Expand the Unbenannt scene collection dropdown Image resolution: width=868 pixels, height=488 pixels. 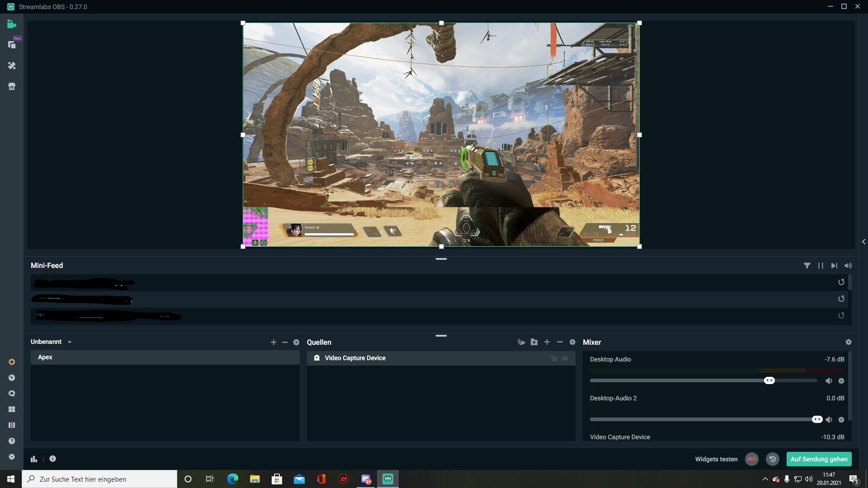70,342
